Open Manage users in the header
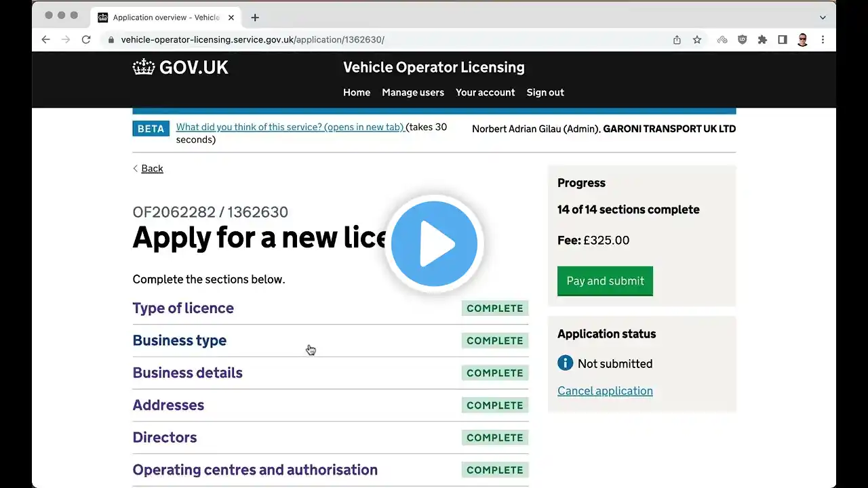Image resolution: width=868 pixels, height=488 pixels. click(413, 92)
